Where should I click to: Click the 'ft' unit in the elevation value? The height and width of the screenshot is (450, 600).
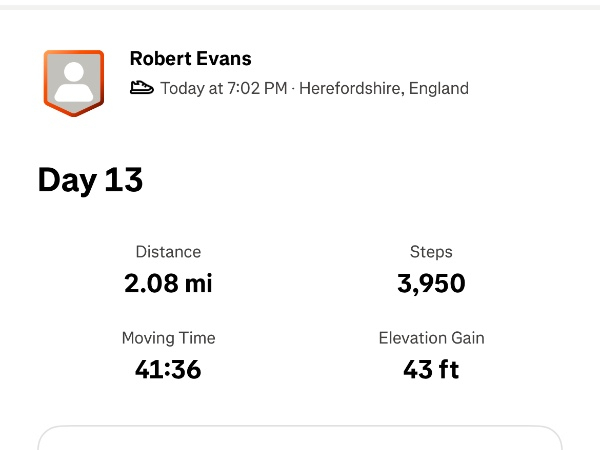click(x=448, y=370)
